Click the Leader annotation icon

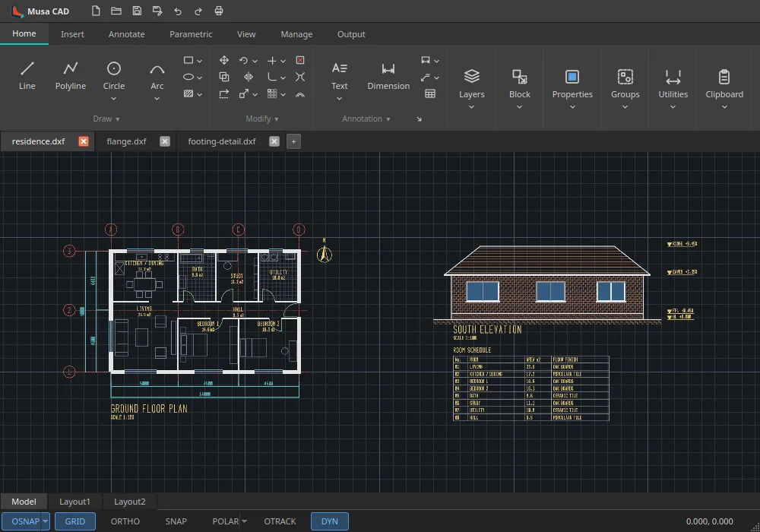click(x=426, y=77)
